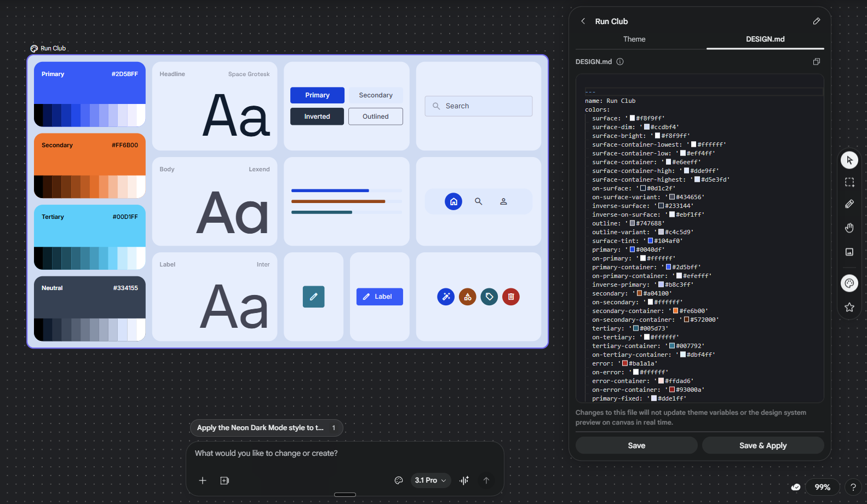Switch to the Theme tab

click(634, 39)
